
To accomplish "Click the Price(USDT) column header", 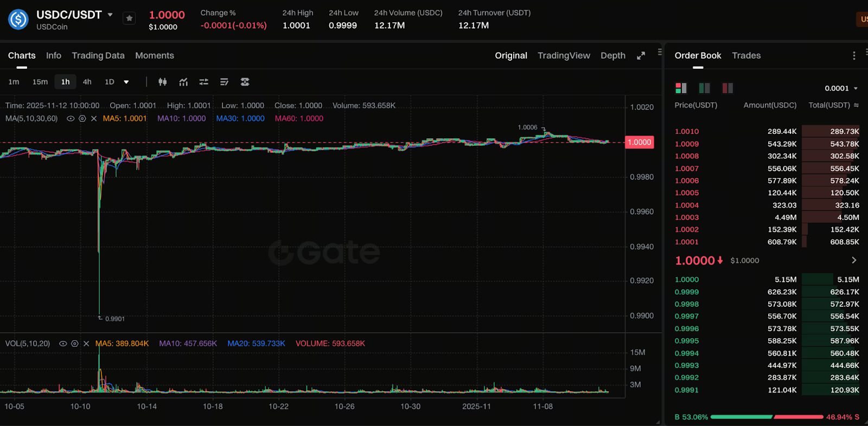I will click(696, 105).
